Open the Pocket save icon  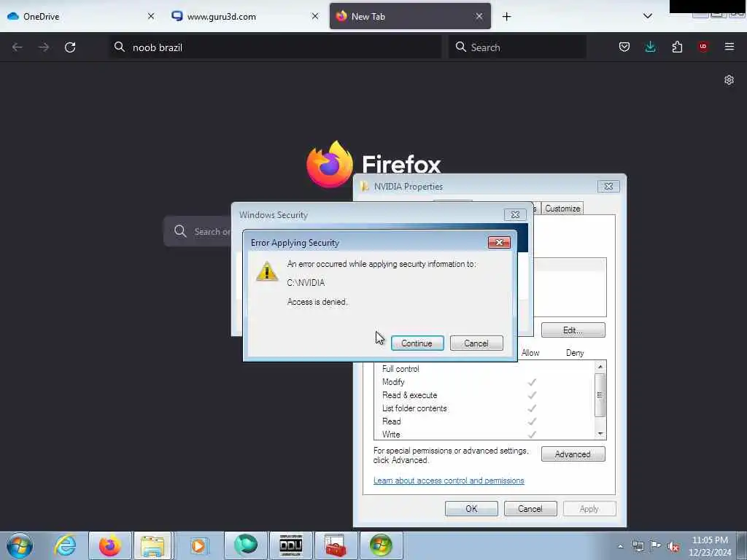(x=624, y=47)
